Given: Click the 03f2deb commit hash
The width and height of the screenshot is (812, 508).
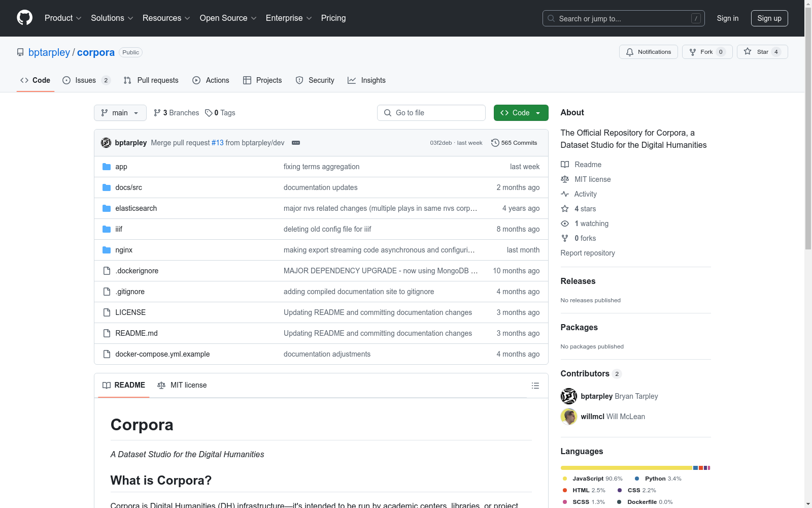Looking at the screenshot, I should click(x=441, y=143).
